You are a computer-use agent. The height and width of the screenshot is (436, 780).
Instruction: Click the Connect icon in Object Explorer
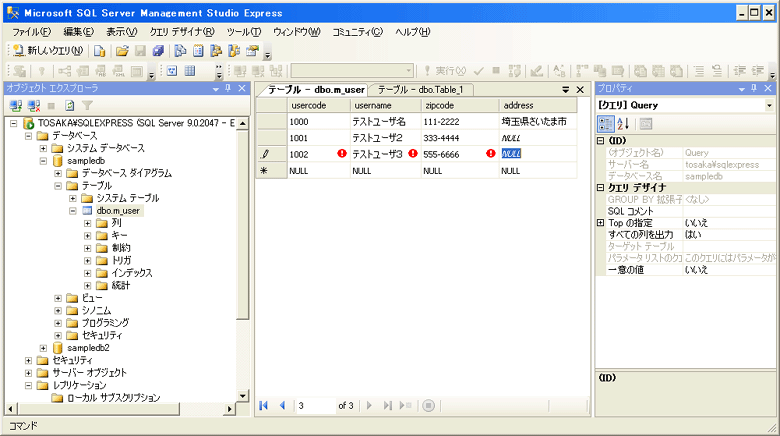[16, 106]
